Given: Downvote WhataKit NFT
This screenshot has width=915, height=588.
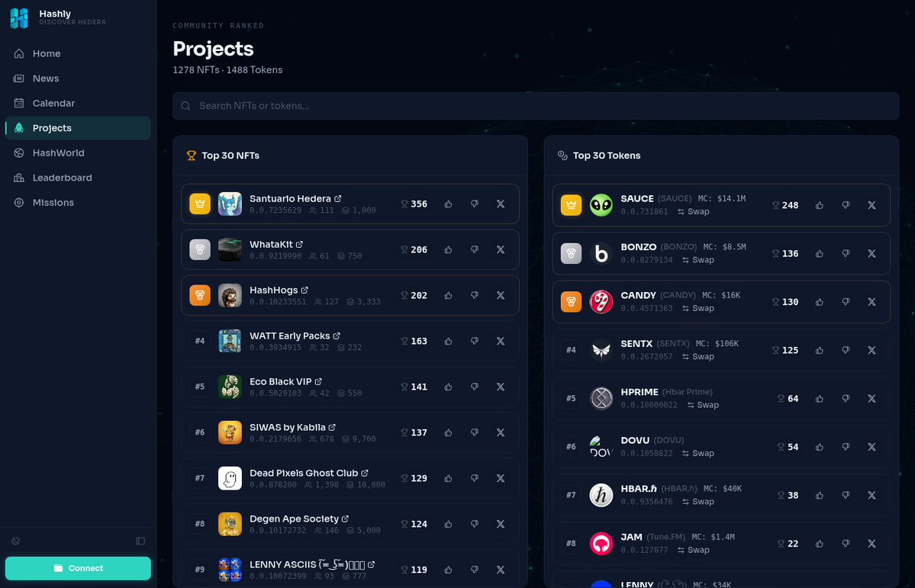Looking at the screenshot, I should 475,249.
